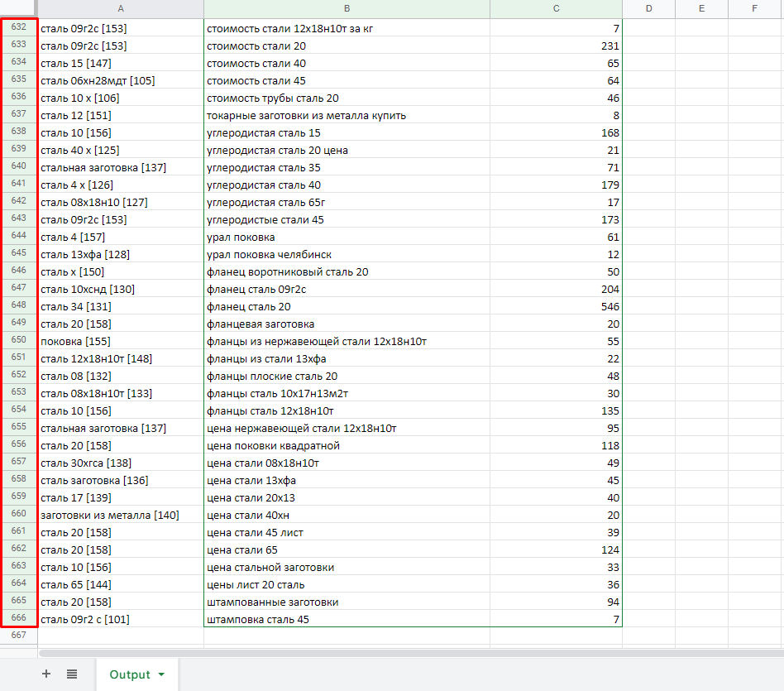The width and height of the screenshot is (784, 691).
Task: Click cell 'сталь х [150]'
Action: coord(121,271)
